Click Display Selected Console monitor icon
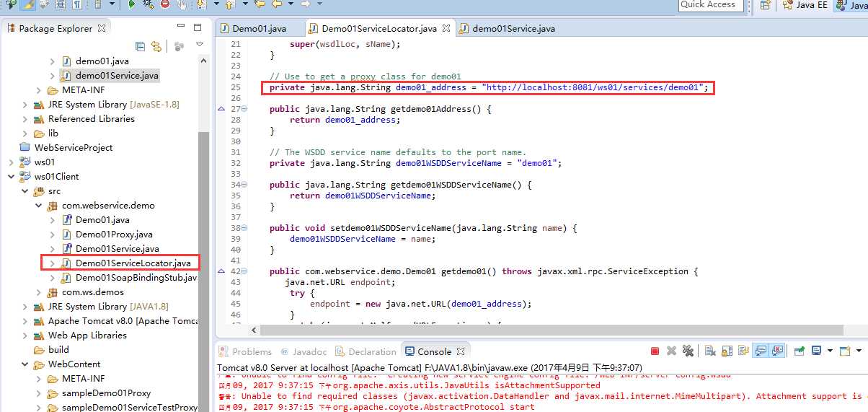This screenshot has height=412, width=868. pos(816,351)
